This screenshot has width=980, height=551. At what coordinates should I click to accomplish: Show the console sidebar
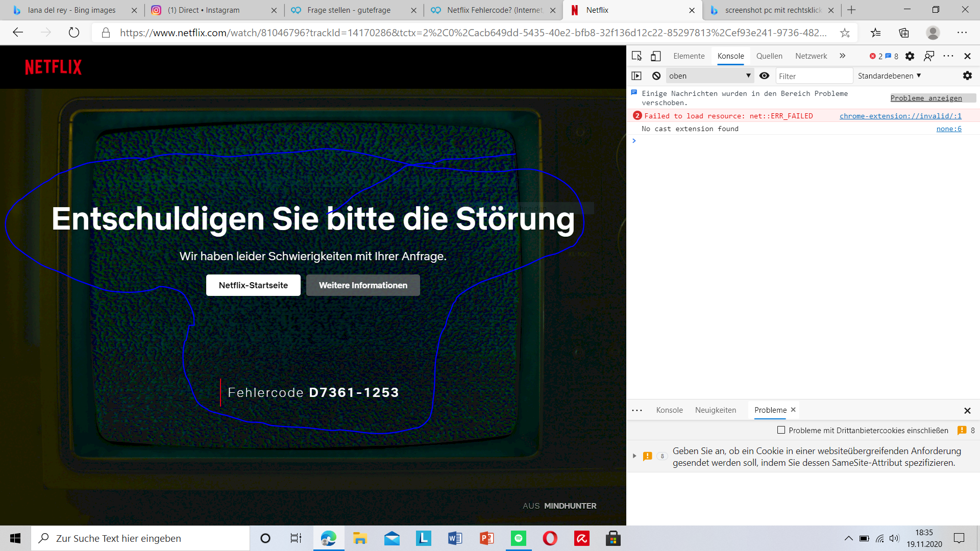pyautogui.click(x=636, y=76)
